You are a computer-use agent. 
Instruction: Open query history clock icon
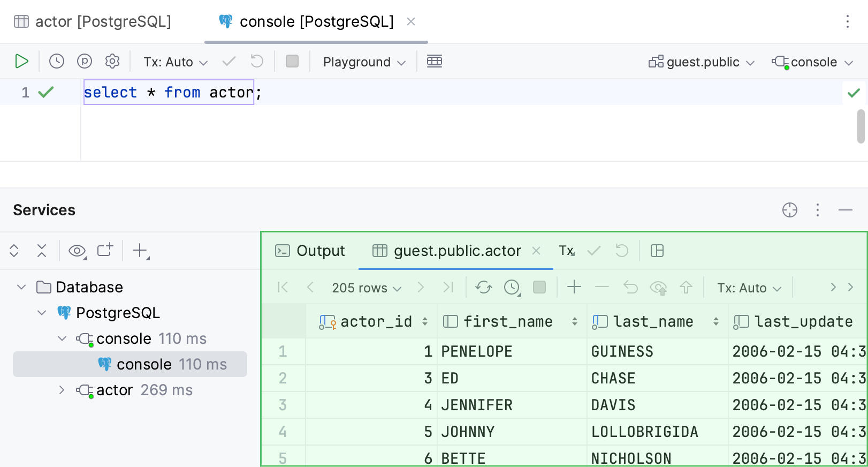[x=57, y=62]
